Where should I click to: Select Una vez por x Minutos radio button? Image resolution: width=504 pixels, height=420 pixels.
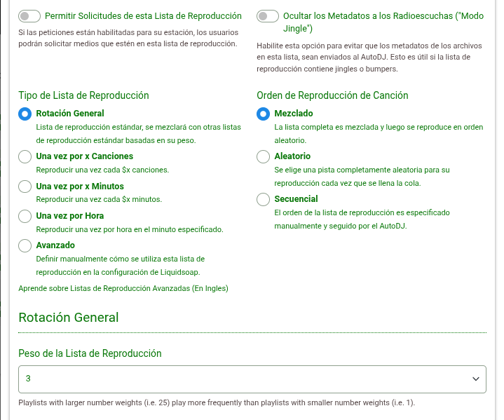(25, 187)
